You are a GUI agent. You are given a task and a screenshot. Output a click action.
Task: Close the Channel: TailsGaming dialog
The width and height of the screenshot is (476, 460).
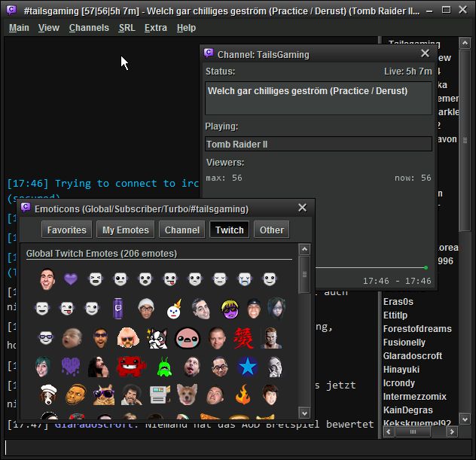pyautogui.click(x=425, y=53)
